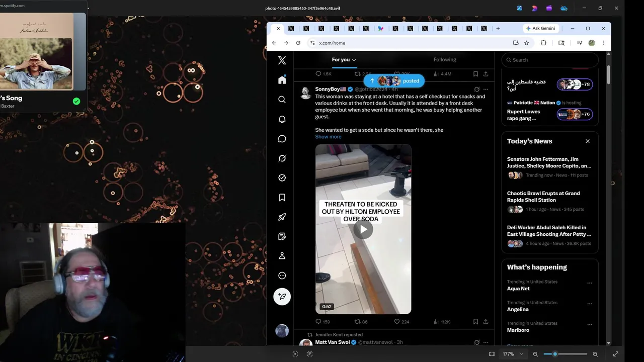Click fit-to-window icon in photo viewer
This screenshot has height=362, width=644.
(492, 354)
